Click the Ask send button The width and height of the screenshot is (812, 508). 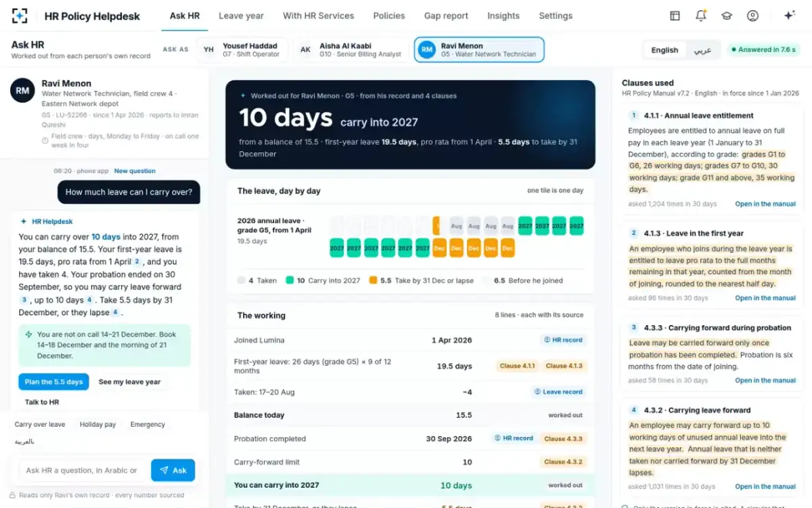pos(173,470)
